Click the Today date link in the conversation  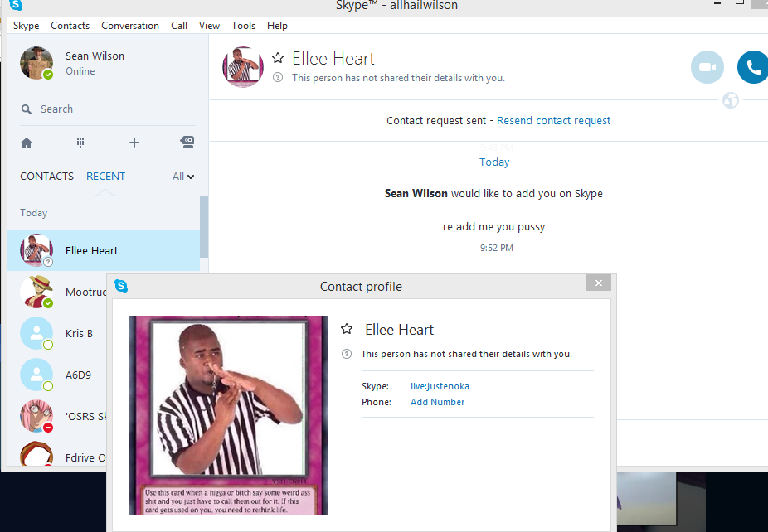click(494, 162)
